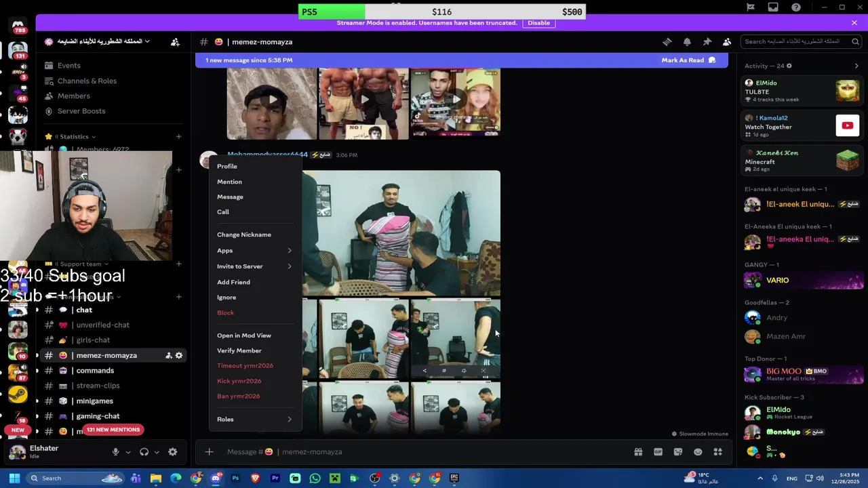Expand the Apps submenu
868x488 pixels.
tap(255, 251)
